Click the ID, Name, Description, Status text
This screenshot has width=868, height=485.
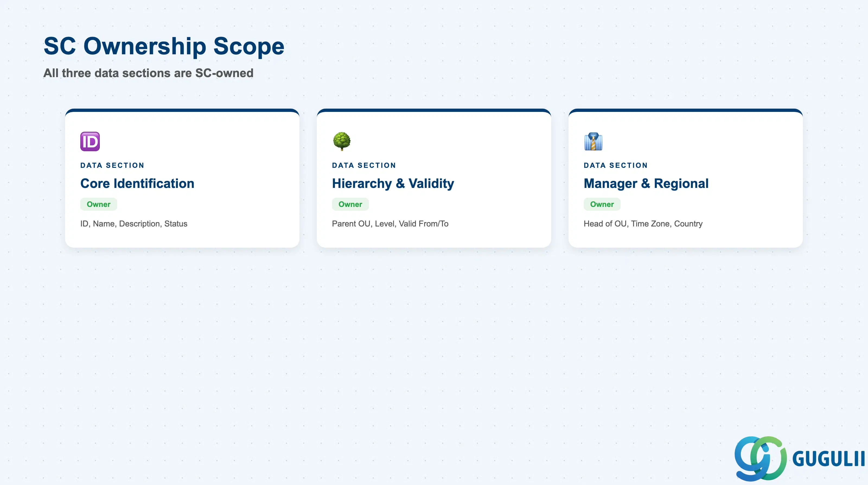(134, 223)
